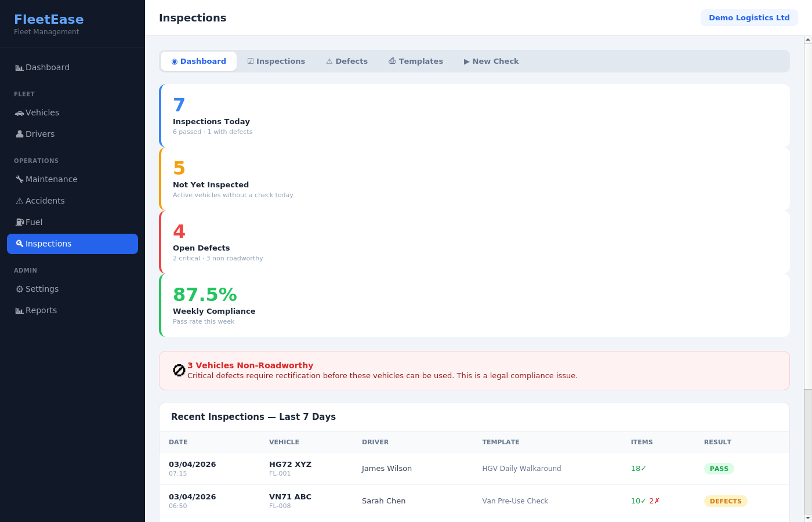Switch to the Defects tab

pyautogui.click(x=347, y=61)
